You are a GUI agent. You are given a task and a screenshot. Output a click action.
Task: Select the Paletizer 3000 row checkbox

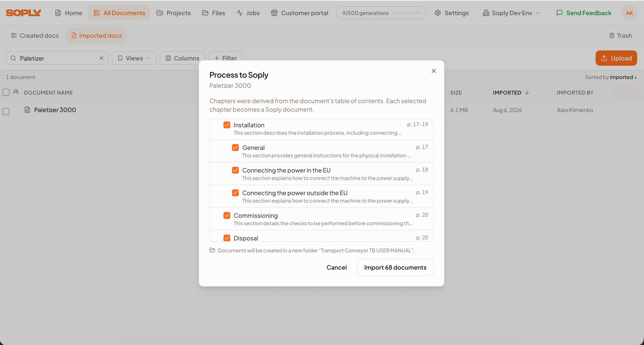[x=6, y=111]
